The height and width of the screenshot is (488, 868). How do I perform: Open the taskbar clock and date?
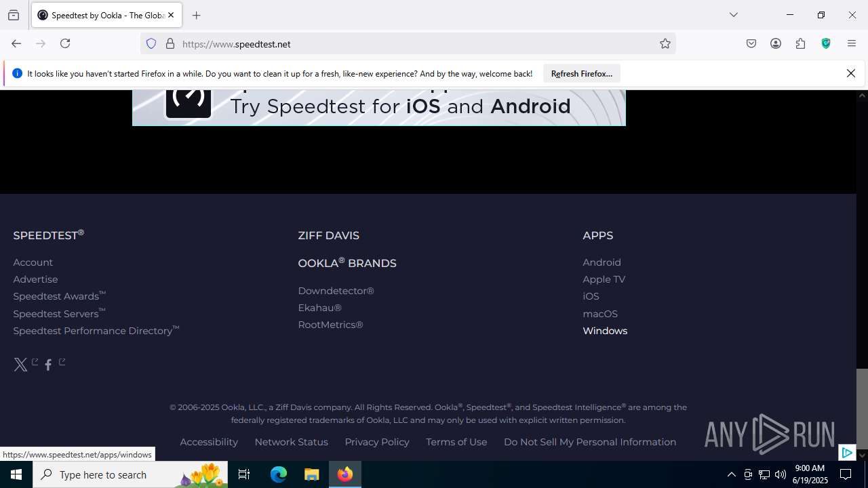click(x=810, y=474)
